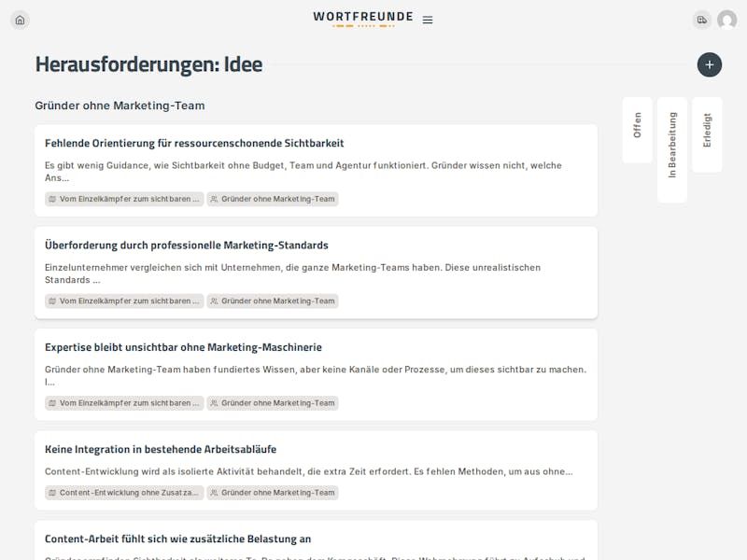Open the user profile avatar

[727, 20]
